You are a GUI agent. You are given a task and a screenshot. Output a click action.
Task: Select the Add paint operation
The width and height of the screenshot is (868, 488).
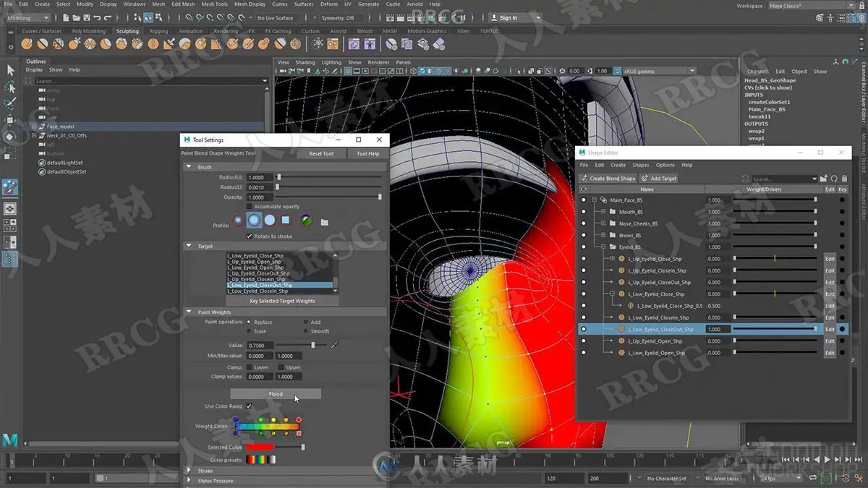pyautogui.click(x=305, y=322)
